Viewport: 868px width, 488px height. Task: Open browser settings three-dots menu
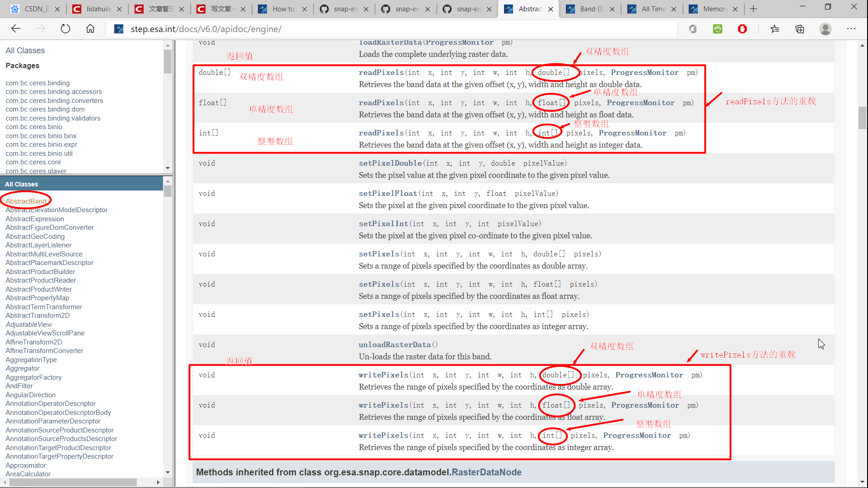(851, 29)
